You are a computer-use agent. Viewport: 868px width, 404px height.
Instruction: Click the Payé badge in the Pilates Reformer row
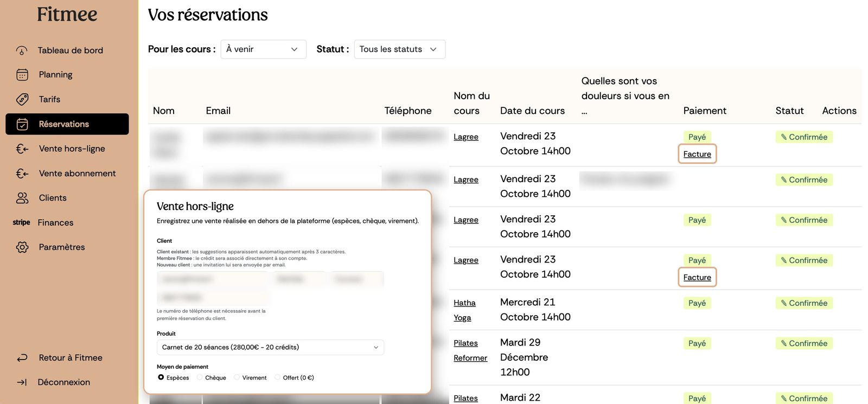click(x=697, y=343)
